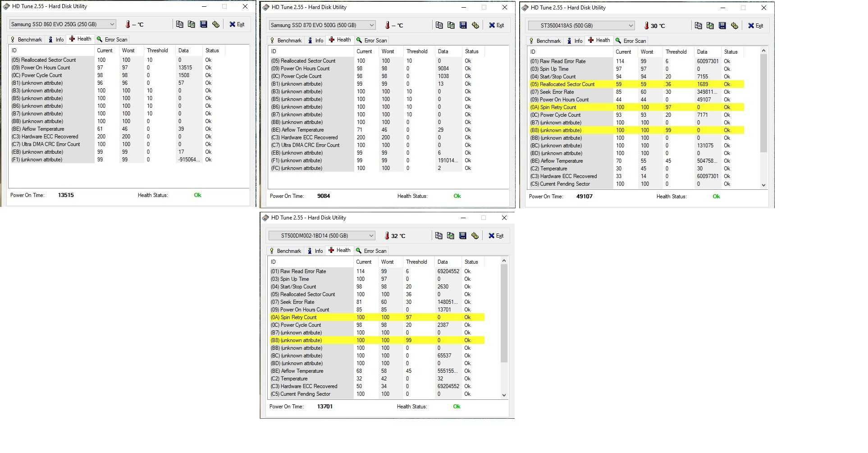Screen dimensions: 868x453
Task: Click Exit in ST3500418AS window
Action: click(x=756, y=26)
